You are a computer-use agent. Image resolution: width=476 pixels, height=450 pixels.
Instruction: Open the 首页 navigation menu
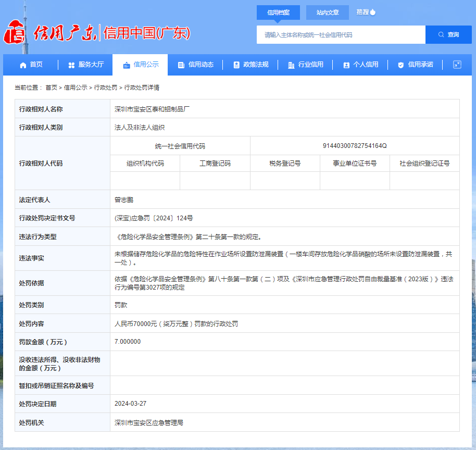(31, 65)
